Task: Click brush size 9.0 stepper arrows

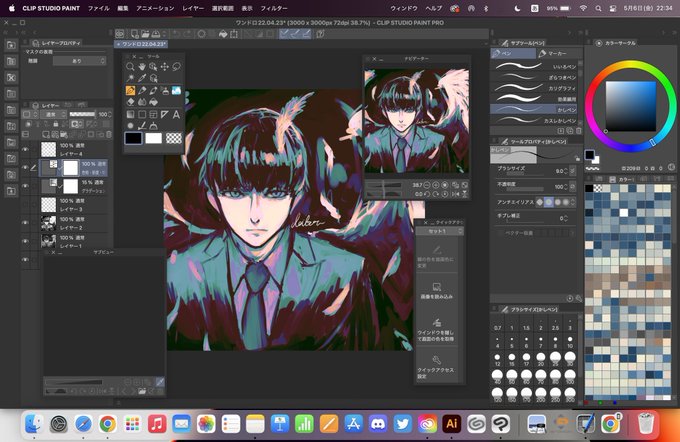Action: [x=566, y=171]
